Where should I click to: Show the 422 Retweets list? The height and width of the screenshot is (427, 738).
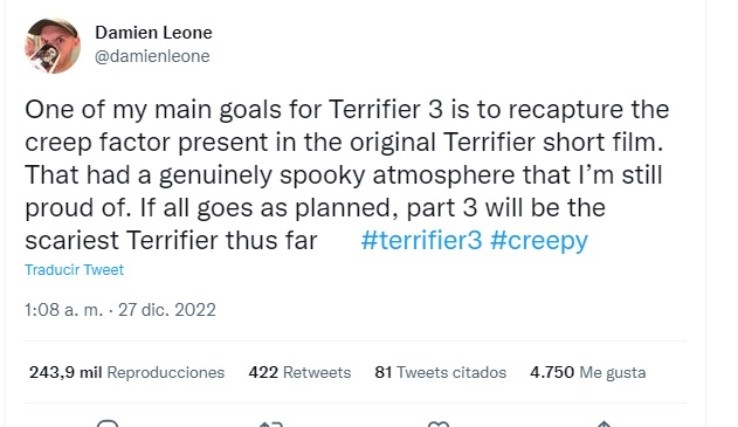point(300,372)
